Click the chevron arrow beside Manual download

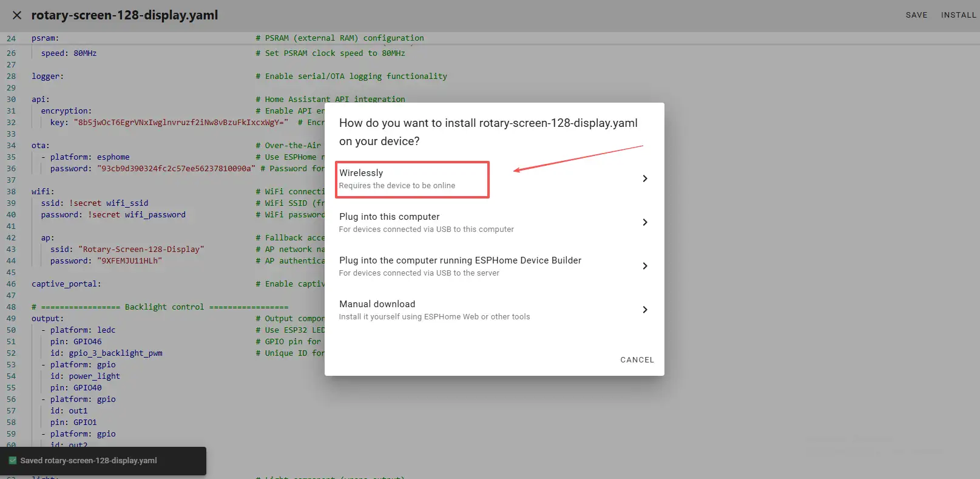pyautogui.click(x=644, y=310)
